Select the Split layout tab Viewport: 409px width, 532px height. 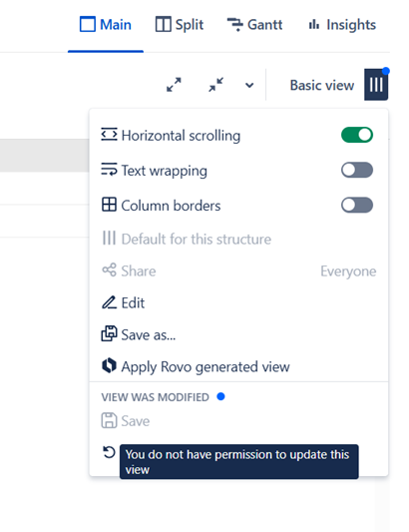180,25
